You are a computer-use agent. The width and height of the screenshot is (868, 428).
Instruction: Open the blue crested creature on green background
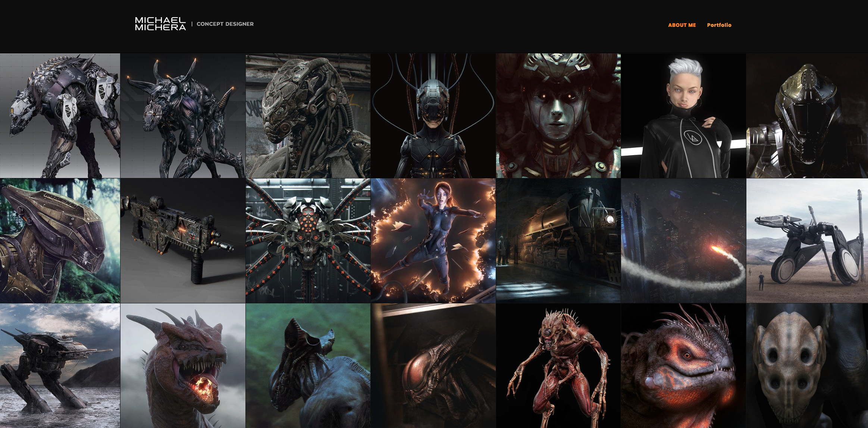click(x=308, y=366)
